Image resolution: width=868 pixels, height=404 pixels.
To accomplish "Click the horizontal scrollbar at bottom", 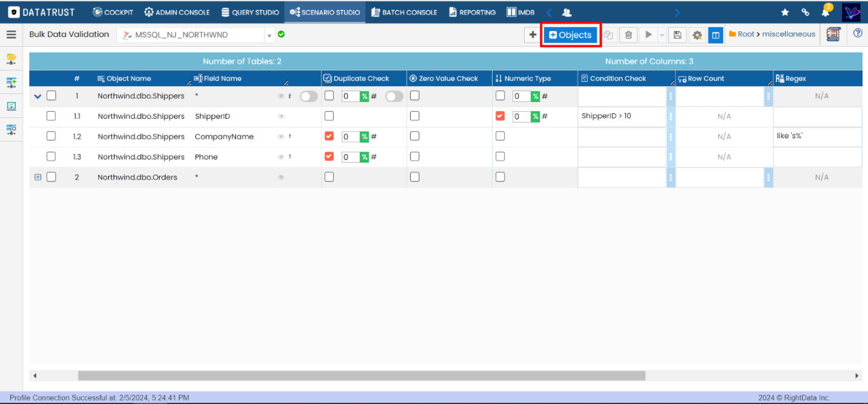I will [x=362, y=376].
